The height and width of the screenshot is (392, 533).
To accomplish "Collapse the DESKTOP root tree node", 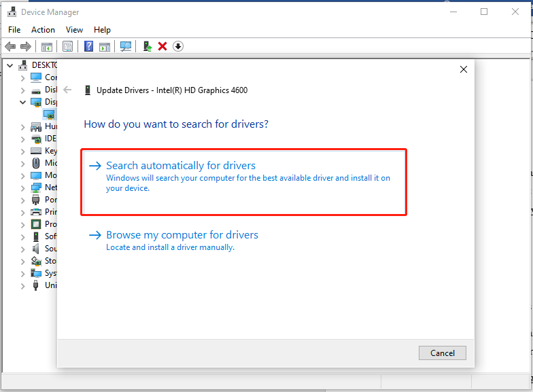I will click(9, 65).
